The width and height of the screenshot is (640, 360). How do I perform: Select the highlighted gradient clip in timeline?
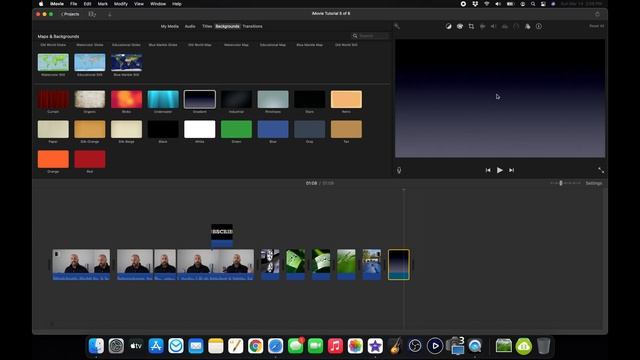399,264
